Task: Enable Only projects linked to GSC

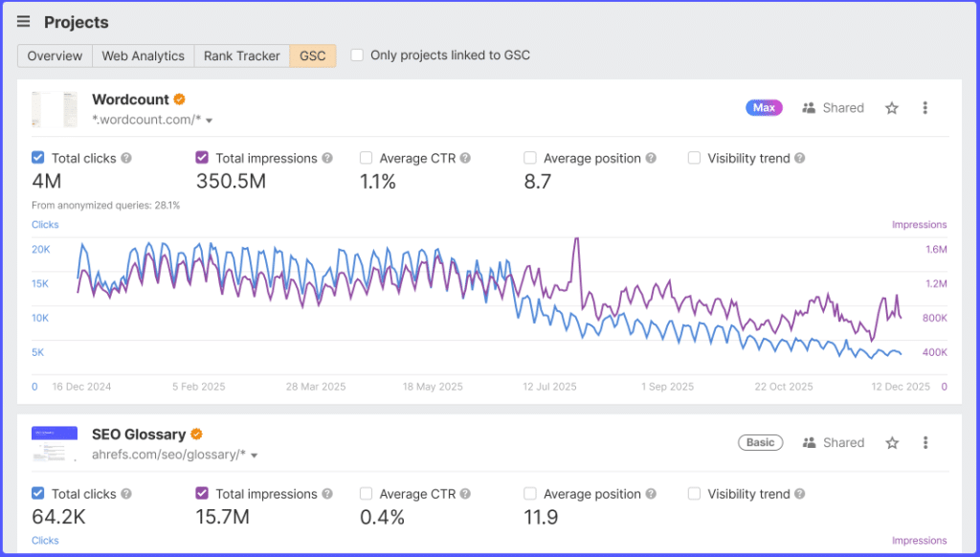Action: click(x=357, y=56)
